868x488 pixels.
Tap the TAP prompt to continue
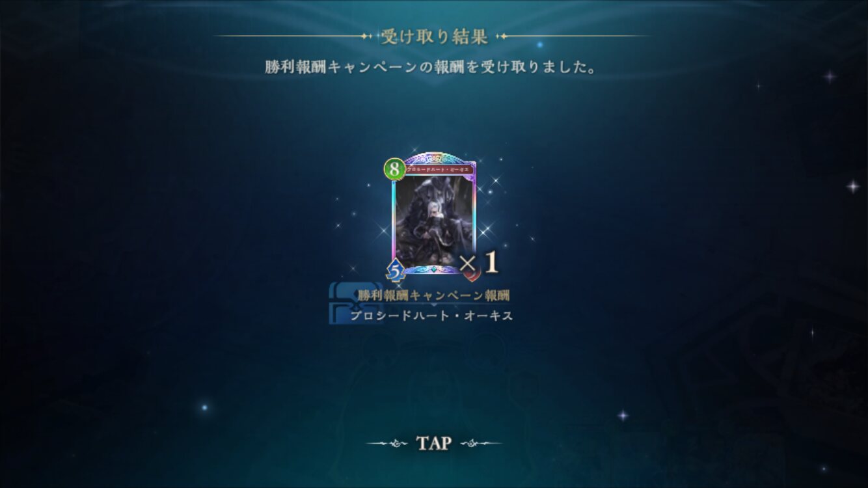434,443
